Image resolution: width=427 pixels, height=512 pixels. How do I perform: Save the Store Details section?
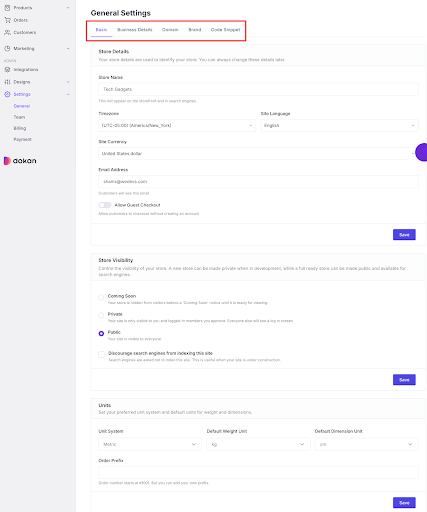tap(404, 235)
